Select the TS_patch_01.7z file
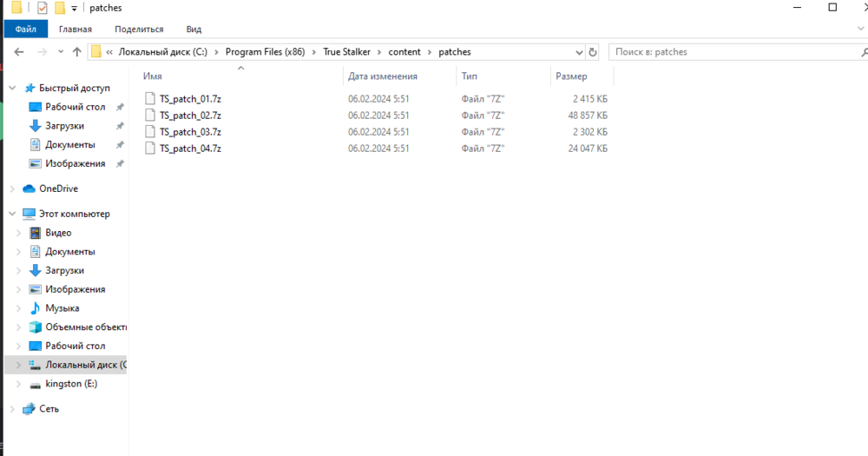This screenshot has height=456, width=868. tap(190, 99)
